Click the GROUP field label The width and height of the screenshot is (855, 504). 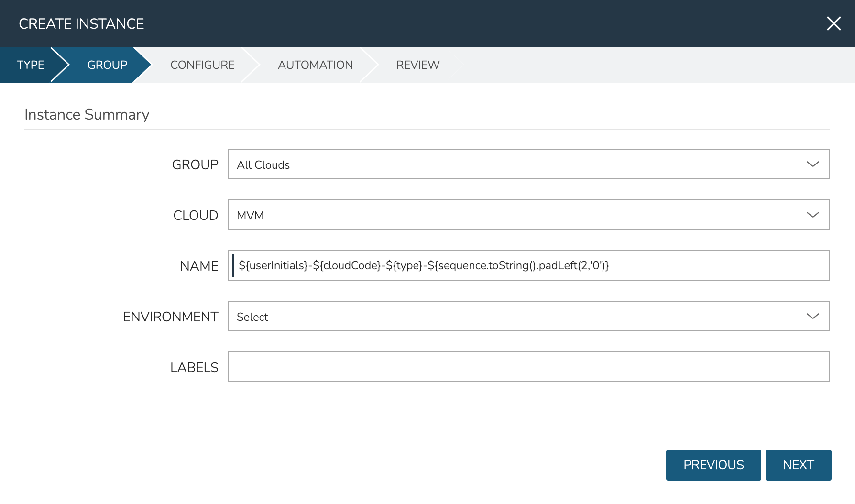pos(195,165)
